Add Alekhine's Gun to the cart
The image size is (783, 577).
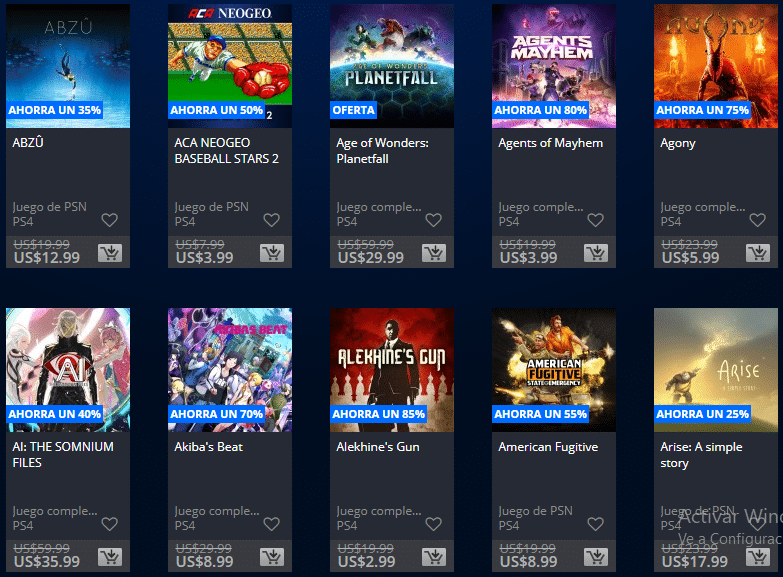click(434, 557)
